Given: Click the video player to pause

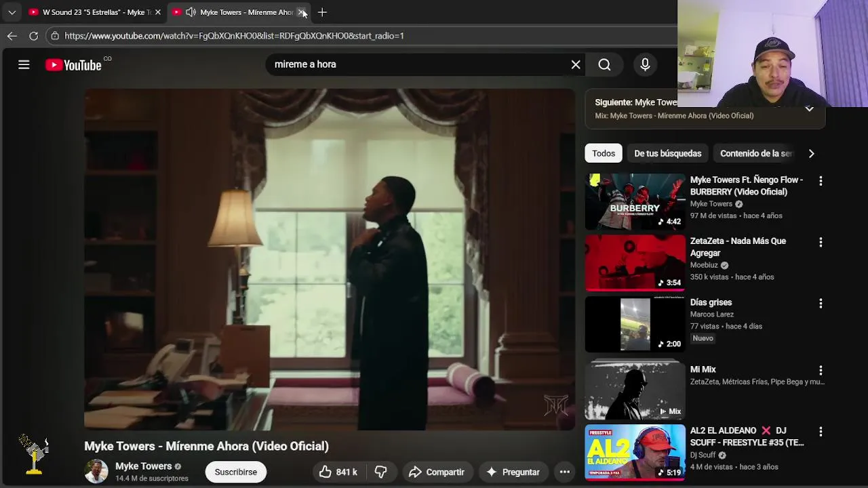Looking at the screenshot, I should coord(330,259).
